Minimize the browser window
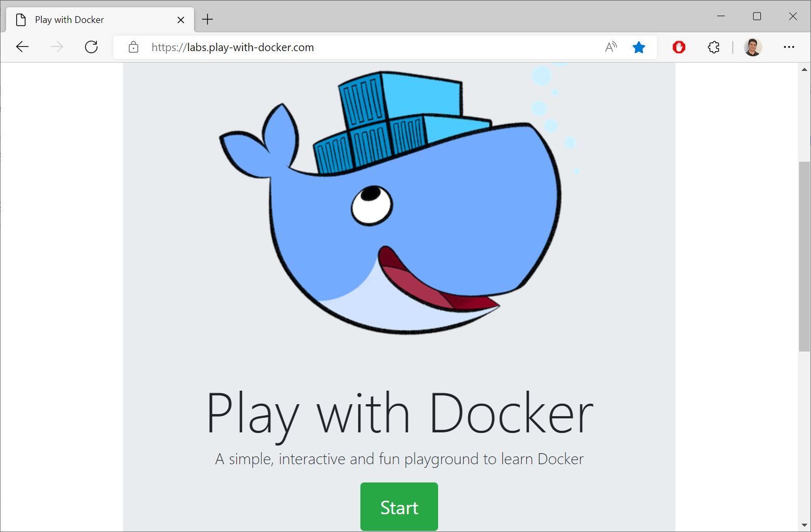The image size is (811, 532). [x=721, y=16]
